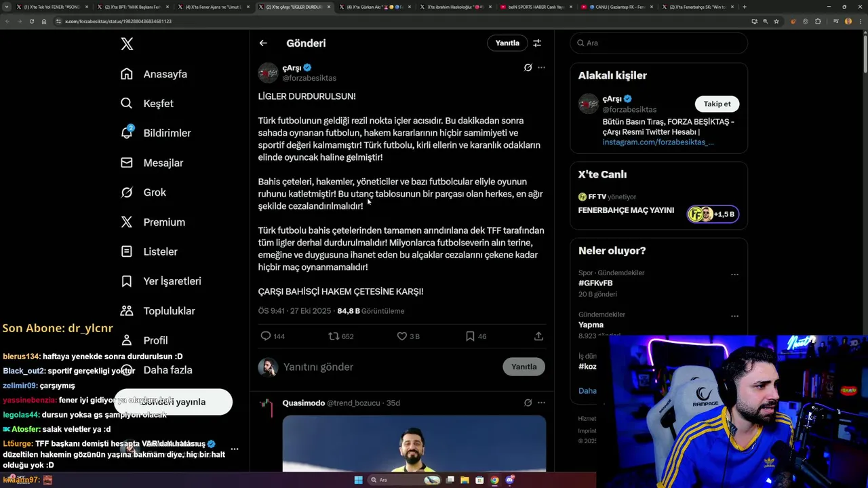The height and width of the screenshot is (488, 868).
Task: Open a new browser tab
Action: (x=745, y=7)
